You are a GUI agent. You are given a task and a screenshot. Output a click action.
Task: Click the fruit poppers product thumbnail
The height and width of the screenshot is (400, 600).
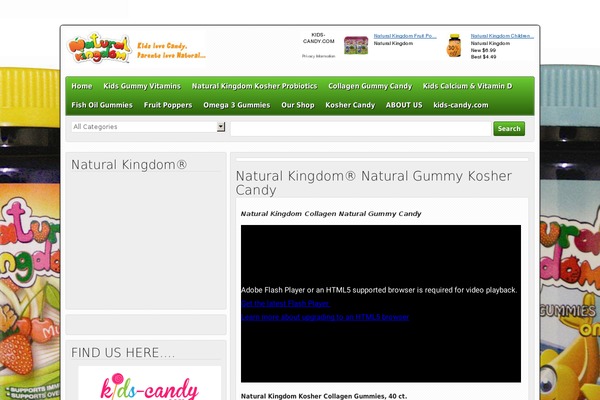[x=356, y=45]
